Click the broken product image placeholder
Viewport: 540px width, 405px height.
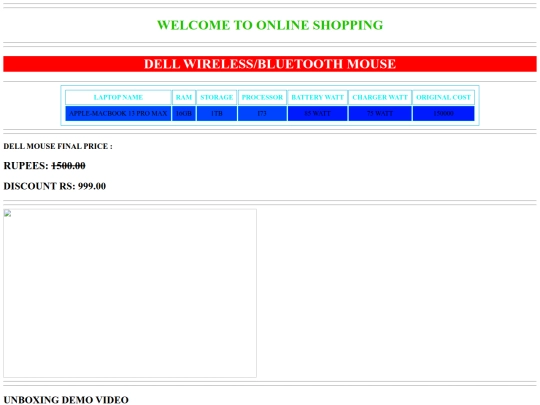click(x=130, y=293)
